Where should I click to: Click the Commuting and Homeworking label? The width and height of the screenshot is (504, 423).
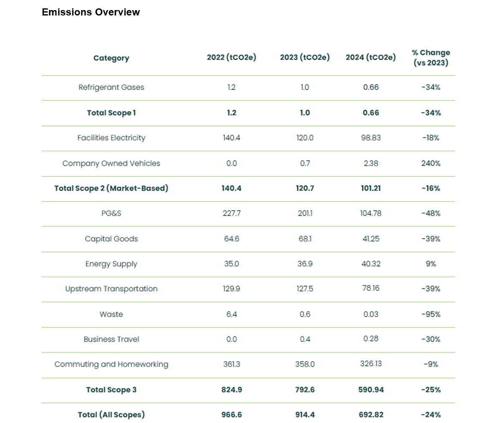coord(111,364)
